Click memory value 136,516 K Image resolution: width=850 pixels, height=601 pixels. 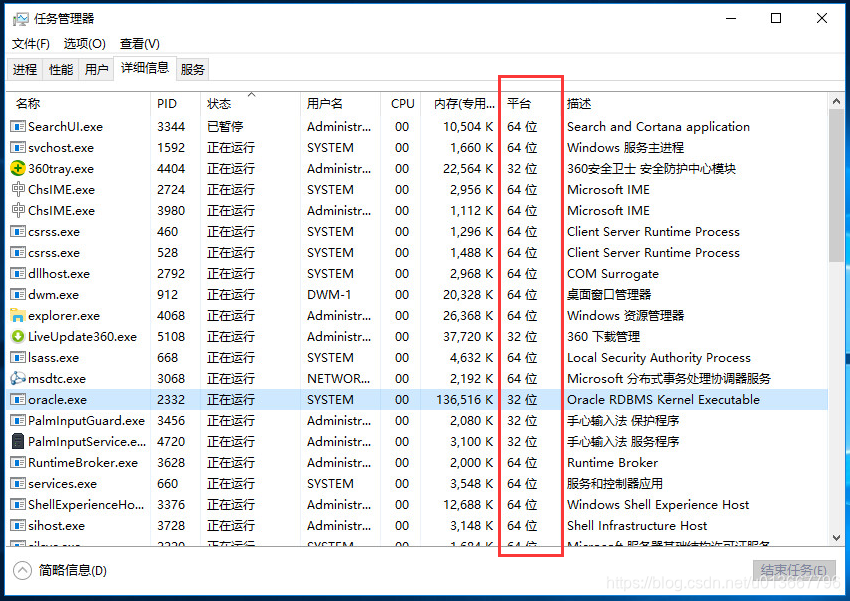pos(465,399)
